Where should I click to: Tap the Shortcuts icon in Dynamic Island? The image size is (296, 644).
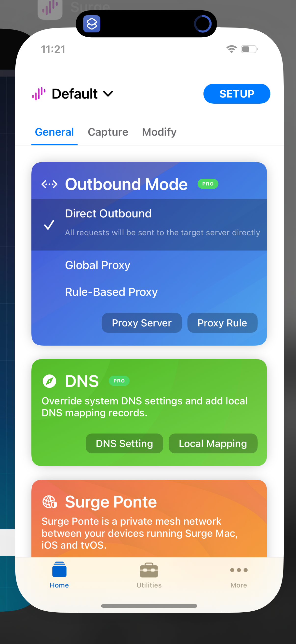(x=92, y=24)
